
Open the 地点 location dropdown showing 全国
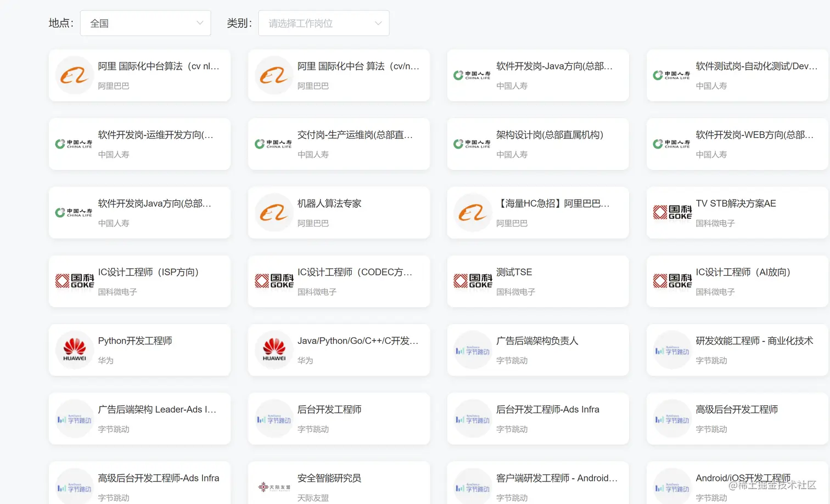145,23
